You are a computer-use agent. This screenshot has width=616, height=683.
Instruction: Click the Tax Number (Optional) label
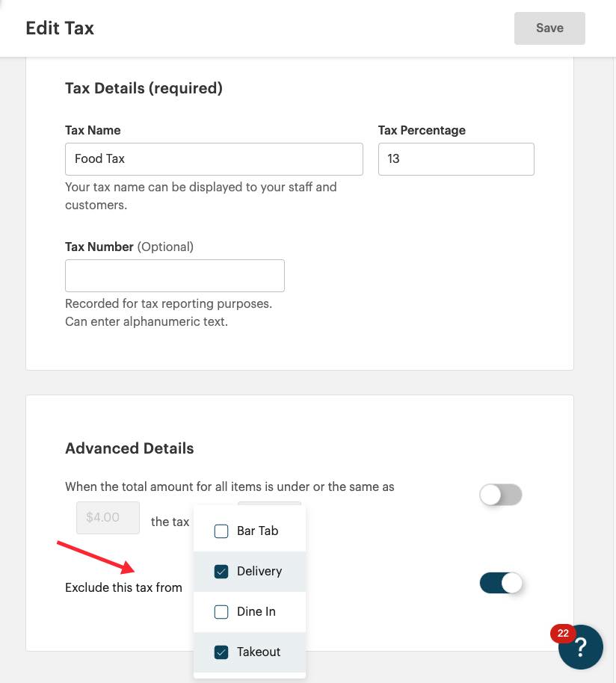pos(129,247)
